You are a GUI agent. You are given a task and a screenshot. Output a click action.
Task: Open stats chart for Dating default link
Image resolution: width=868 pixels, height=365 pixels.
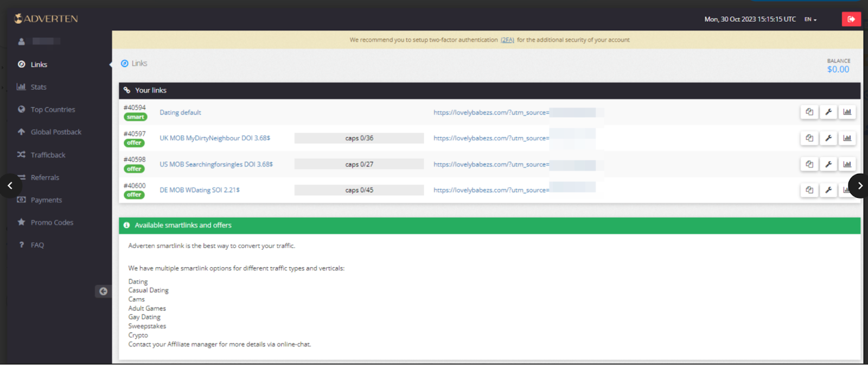847,112
